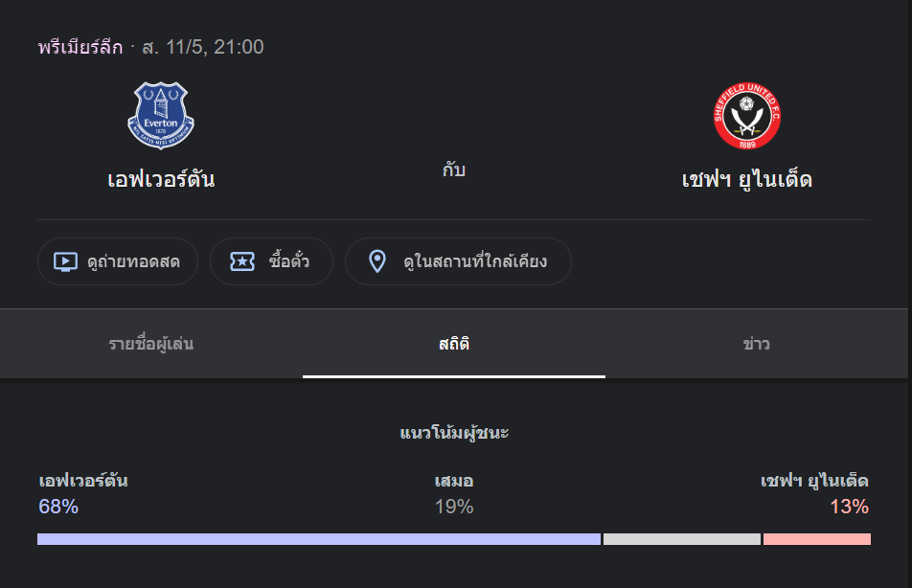Image resolution: width=912 pixels, height=588 pixels.
Task: Click the แนวโน้มผู้ชนะ heading
Action: [x=454, y=433]
